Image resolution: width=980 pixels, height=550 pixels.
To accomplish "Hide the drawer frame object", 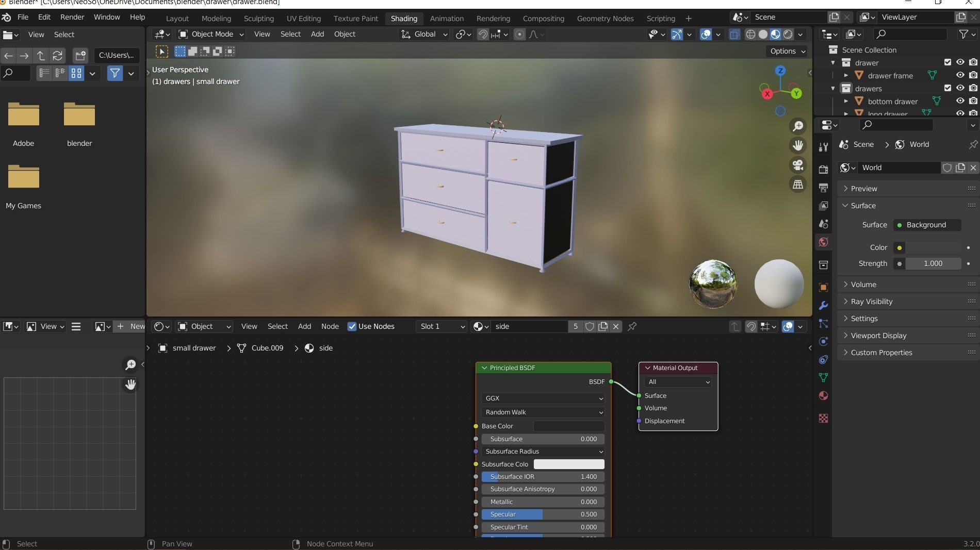I will pyautogui.click(x=960, y=75).
